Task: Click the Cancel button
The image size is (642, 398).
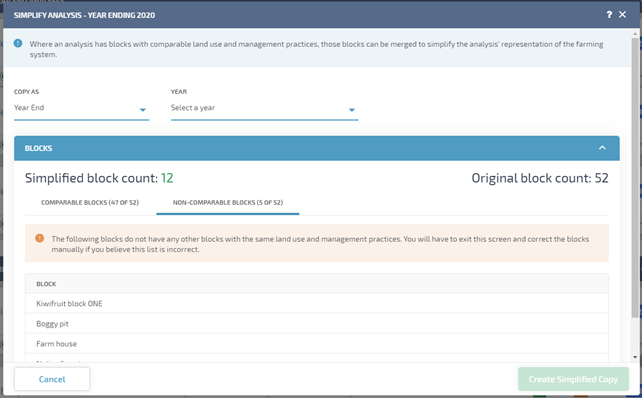Action: (52, 379)
